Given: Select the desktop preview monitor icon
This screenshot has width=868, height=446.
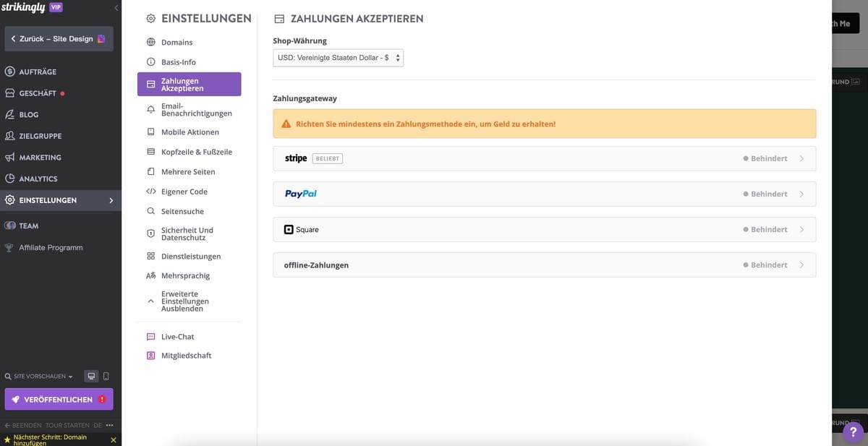Looking at the screenshot, I should point(91,376).
